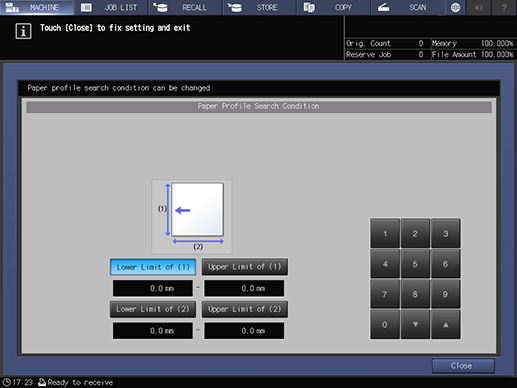Tap the up arrow keypad key
Screen dimensions: 517x388
(446, 324)
